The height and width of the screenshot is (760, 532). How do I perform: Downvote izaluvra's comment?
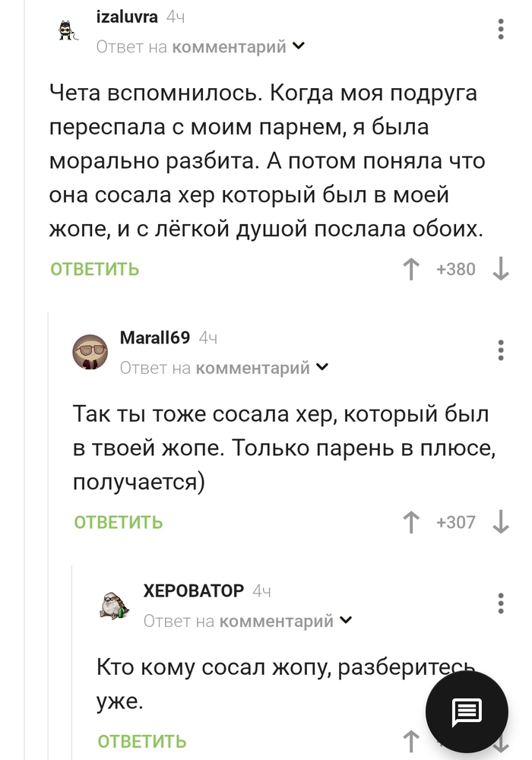(x=499, y=268)
